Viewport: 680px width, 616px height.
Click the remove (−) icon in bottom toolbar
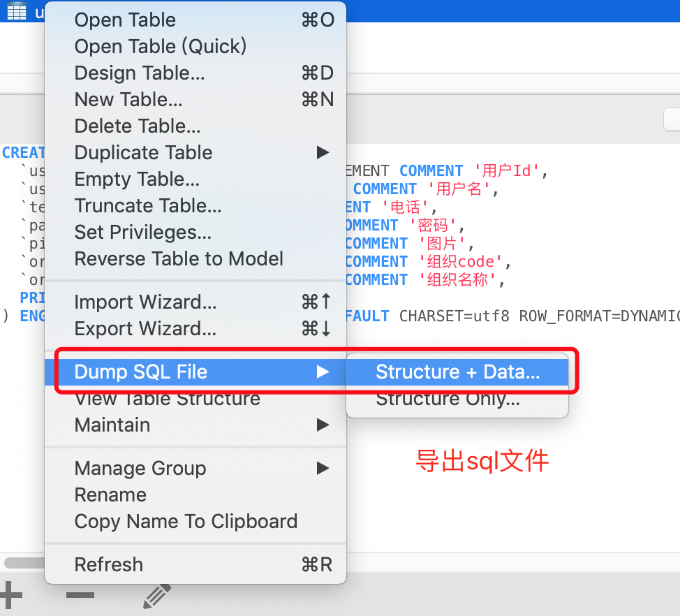click(x=79, y=594)
